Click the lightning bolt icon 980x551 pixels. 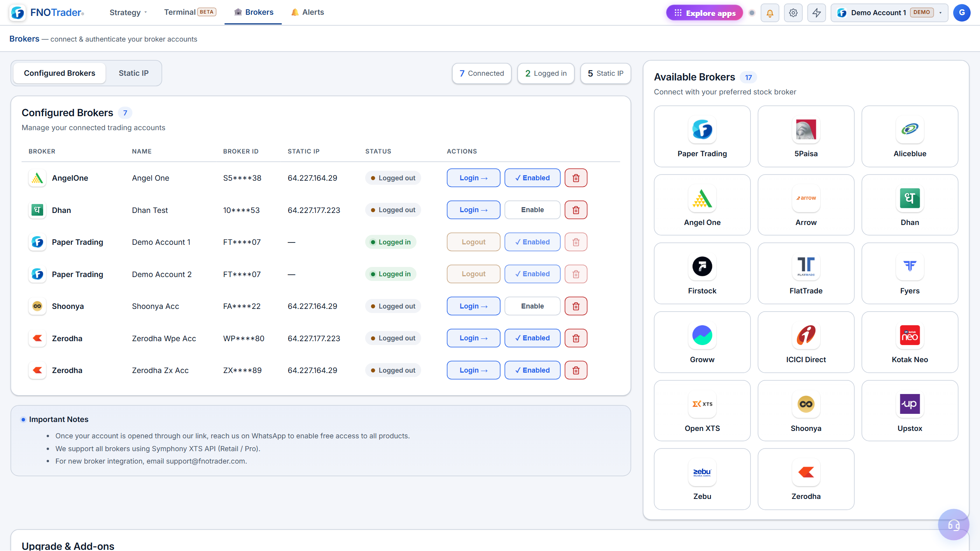coord(816,13)
